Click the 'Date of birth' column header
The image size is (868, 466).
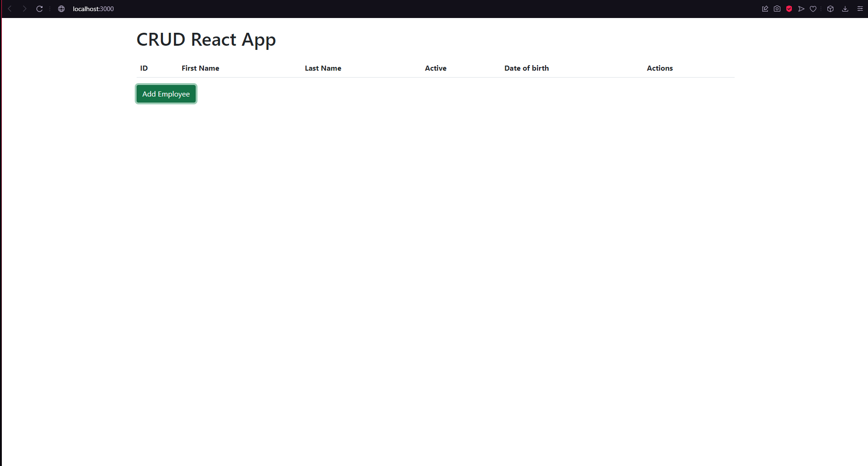click(x=527, y=68)
